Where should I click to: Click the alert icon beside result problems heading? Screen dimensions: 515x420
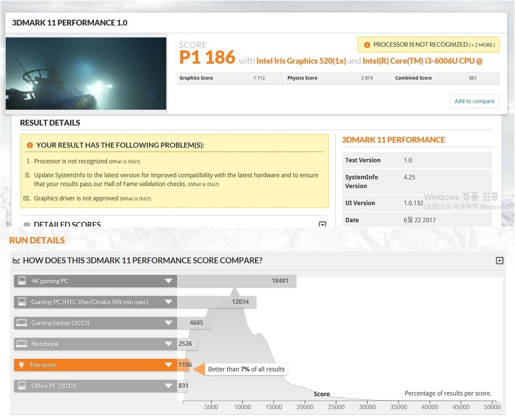click(x=30, y=145)
